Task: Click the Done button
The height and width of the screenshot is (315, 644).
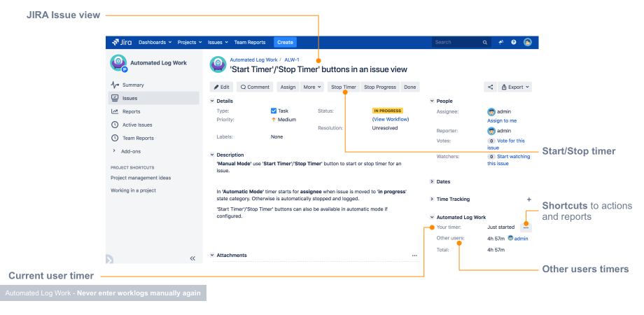Action: pyautogui.click(x=410, y=87)
